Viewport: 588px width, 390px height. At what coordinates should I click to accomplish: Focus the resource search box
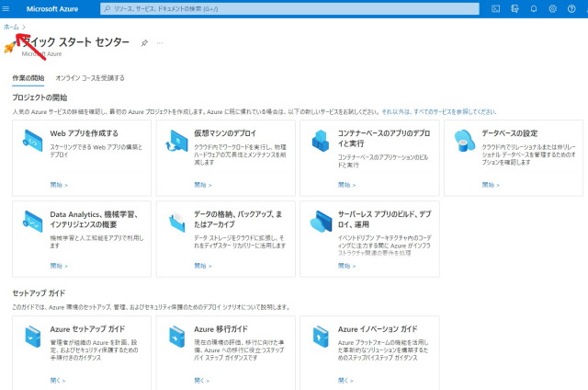point(289,8)
